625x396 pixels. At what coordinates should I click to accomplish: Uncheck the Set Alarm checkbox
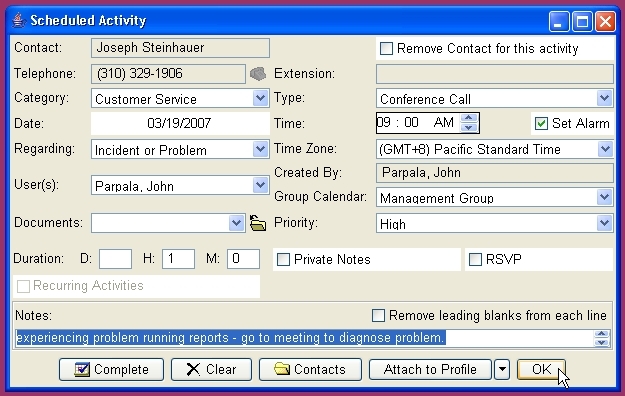coord(541,124)
